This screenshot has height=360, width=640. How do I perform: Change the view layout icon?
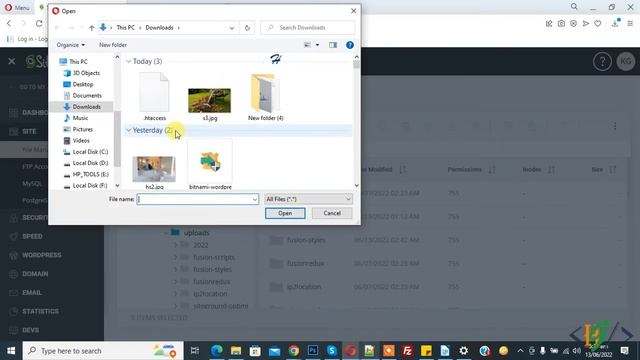coord(307,45)
